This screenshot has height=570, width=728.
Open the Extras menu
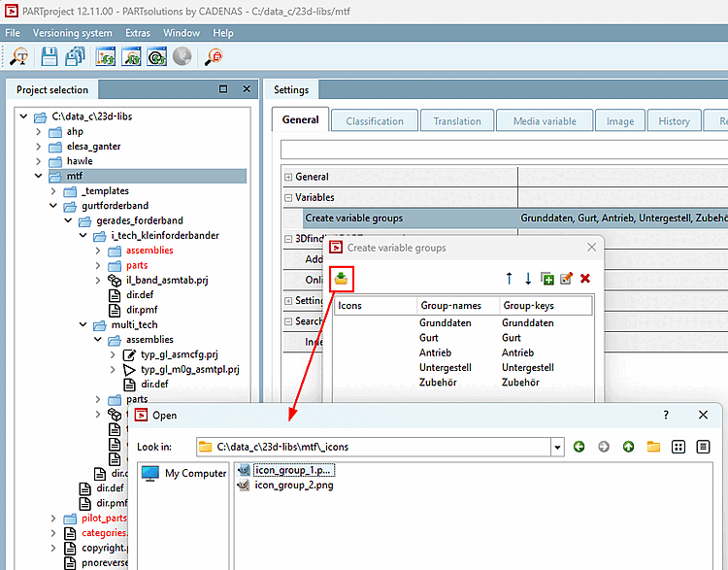click(138, 33)
